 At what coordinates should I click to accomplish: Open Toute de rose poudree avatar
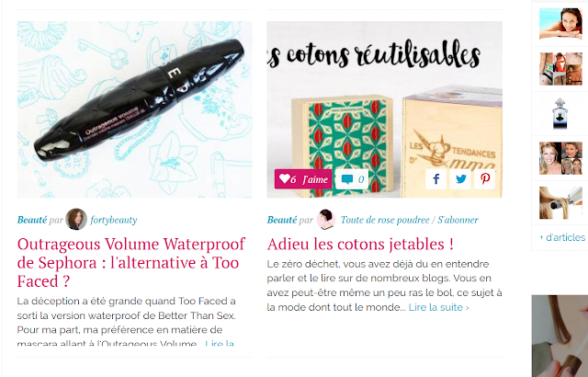pyautogui.click(x=326, y=219)
